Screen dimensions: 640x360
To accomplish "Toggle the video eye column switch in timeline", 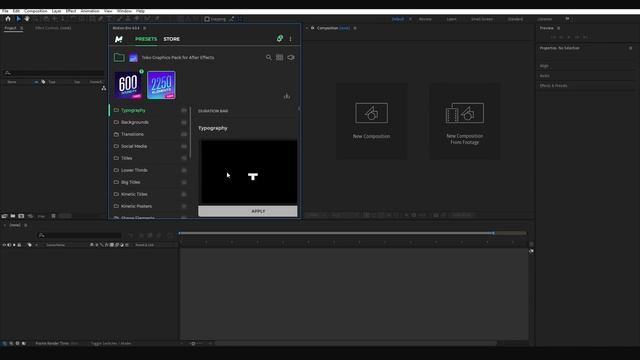I will pos(4,245).
